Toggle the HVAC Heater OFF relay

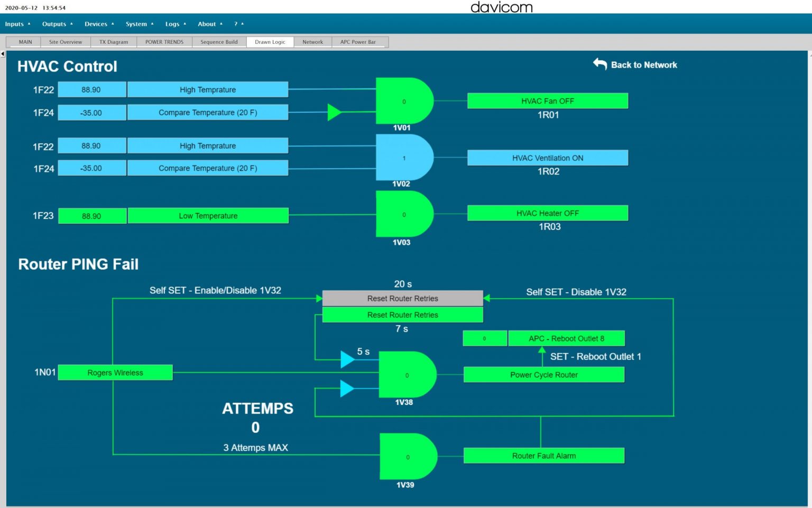[548, 213]
